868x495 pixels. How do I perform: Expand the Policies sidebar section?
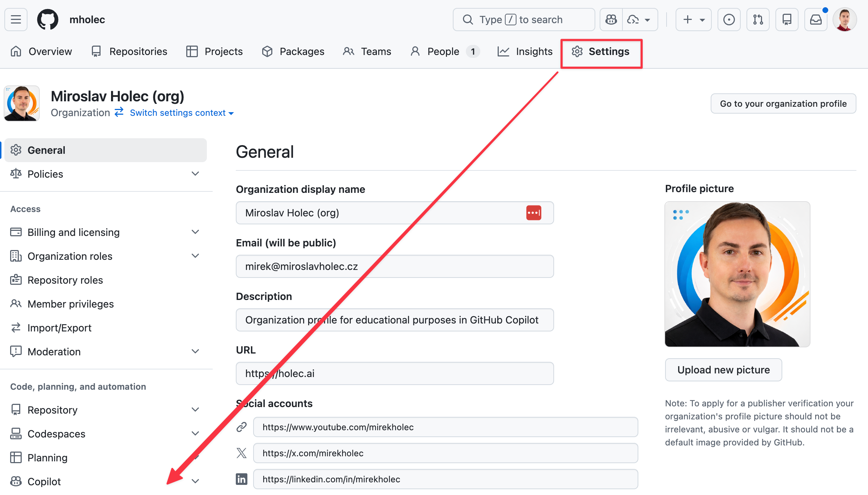[195, 174]
